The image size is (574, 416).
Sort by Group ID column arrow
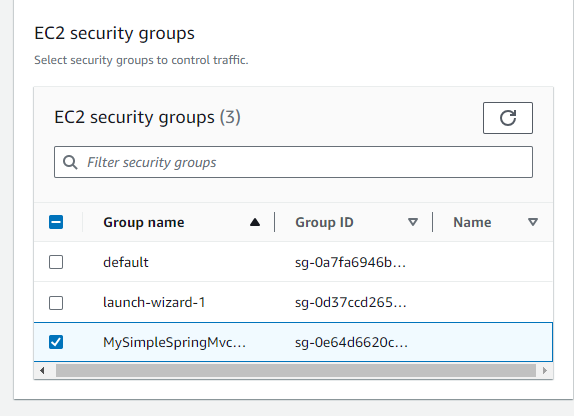point(413,222)
